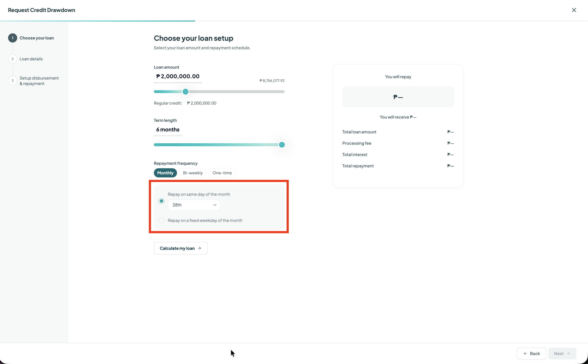Click the You will receive text

[398, 117]
